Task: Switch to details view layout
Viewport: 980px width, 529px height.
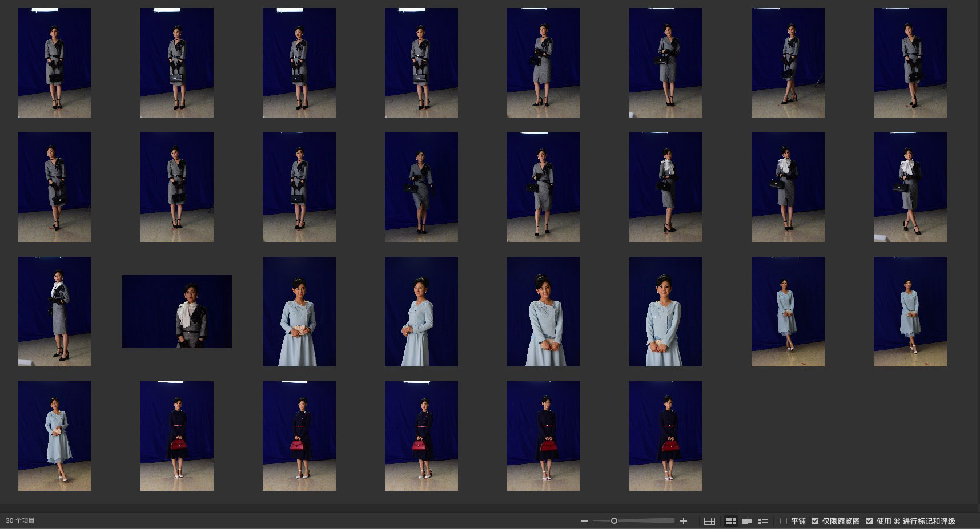Action: point(746,521)
